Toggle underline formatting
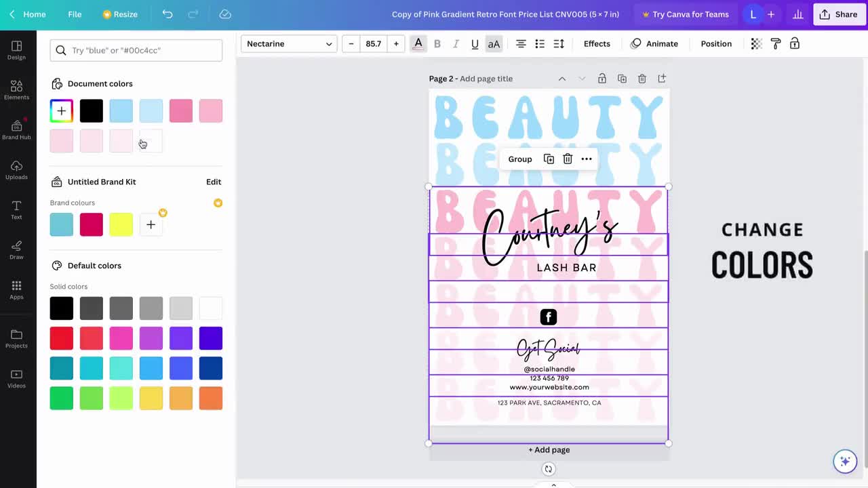868x488 pixels. pyautogui.click(x=475, y=43)
